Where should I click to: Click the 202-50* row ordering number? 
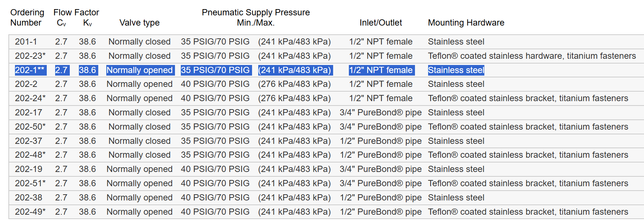(x=30, y=127)
